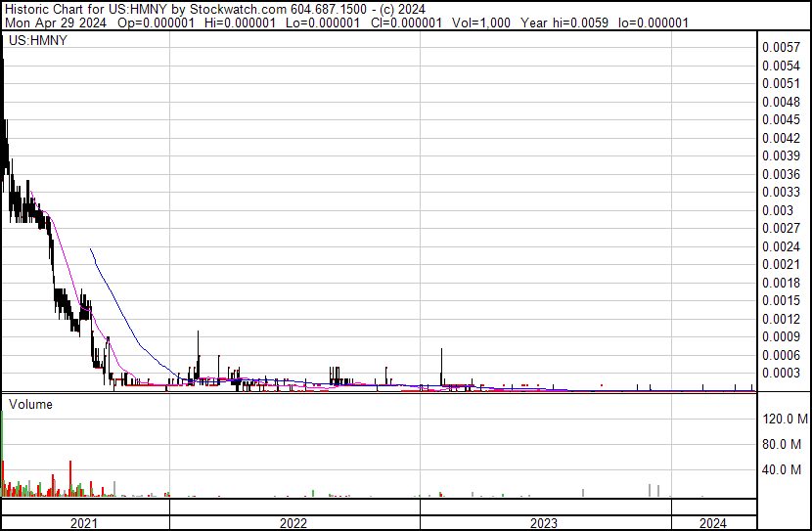The height and width of the screenshot is (531, 812).
Task: Click the 0.0042 price axis label
Action: point(781,138)
